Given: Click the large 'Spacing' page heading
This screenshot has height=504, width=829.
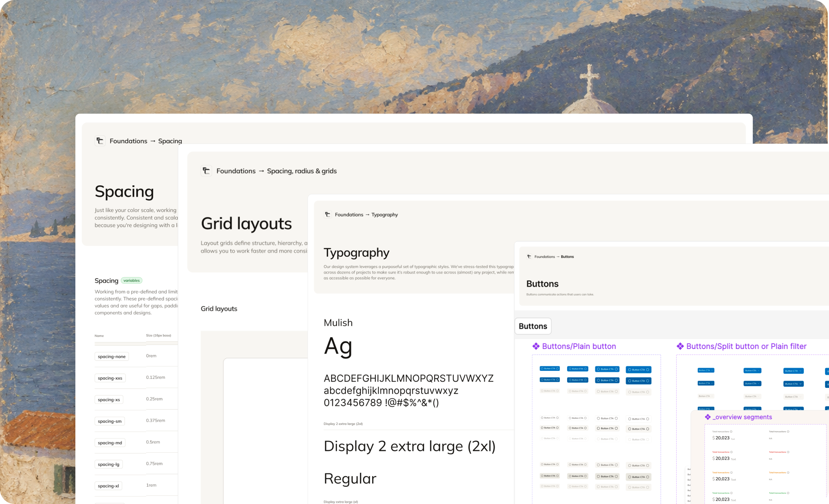Looking at the screenshot, I should click(x=124, y=192).
